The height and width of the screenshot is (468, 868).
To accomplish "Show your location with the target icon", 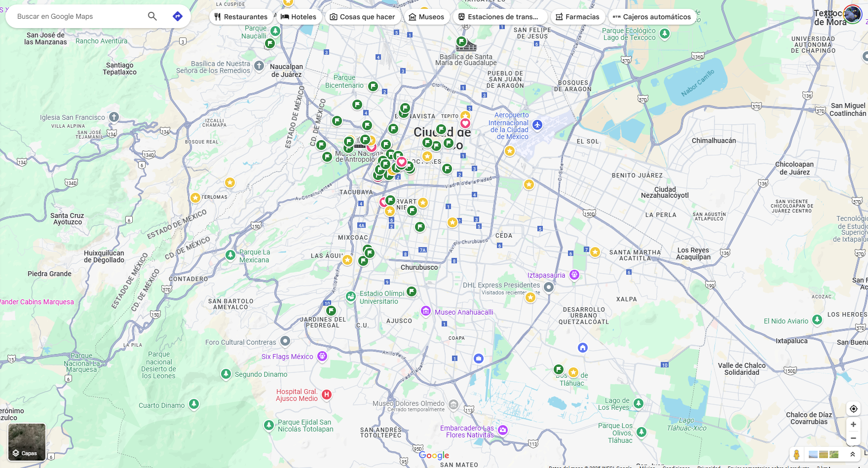I will click(x=853, y=409).
